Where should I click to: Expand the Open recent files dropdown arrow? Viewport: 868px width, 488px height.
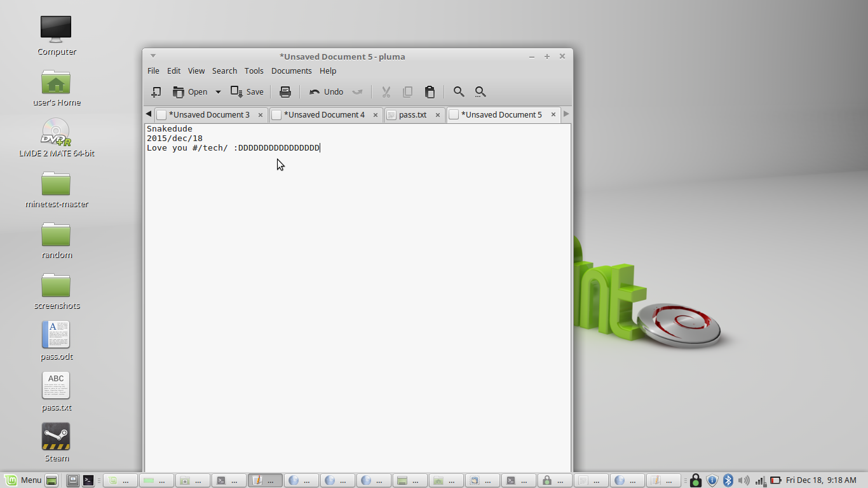pos(218,92)
